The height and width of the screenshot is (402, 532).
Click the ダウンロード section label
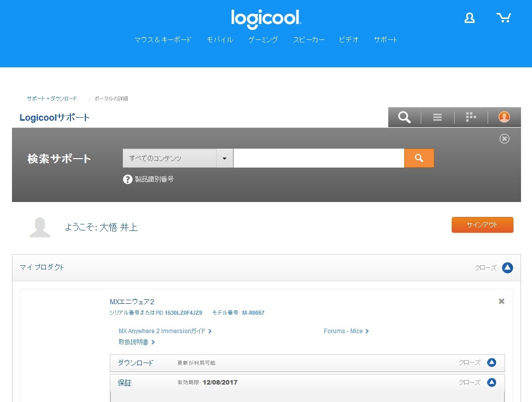point(135,363)
